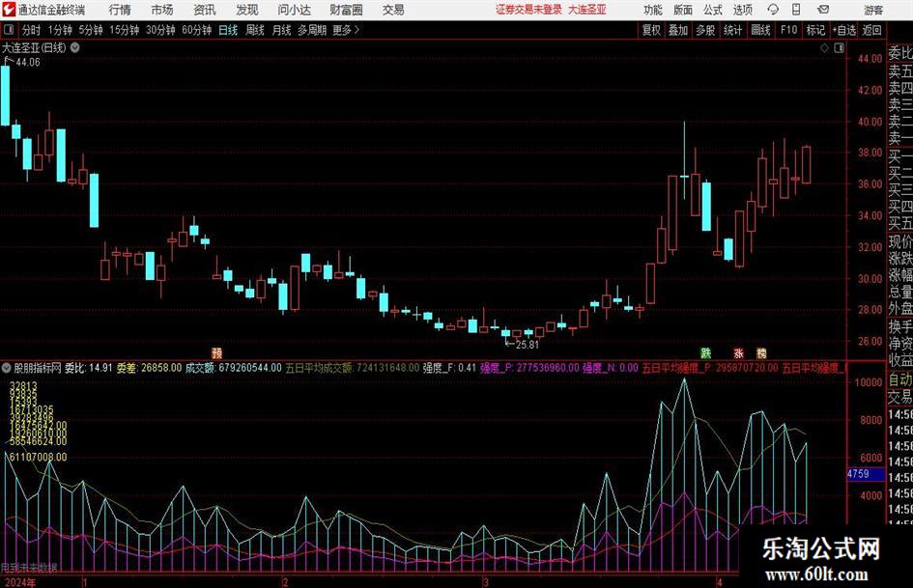Click the 2024年 timeline label

19,582
